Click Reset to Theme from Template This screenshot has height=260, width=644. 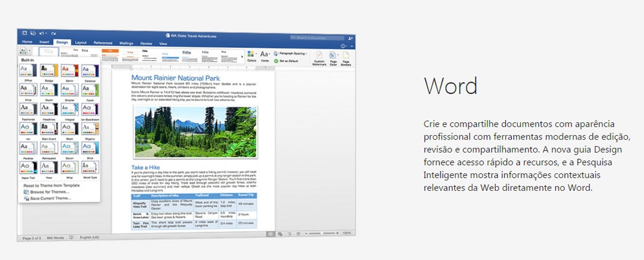(51, 186)
